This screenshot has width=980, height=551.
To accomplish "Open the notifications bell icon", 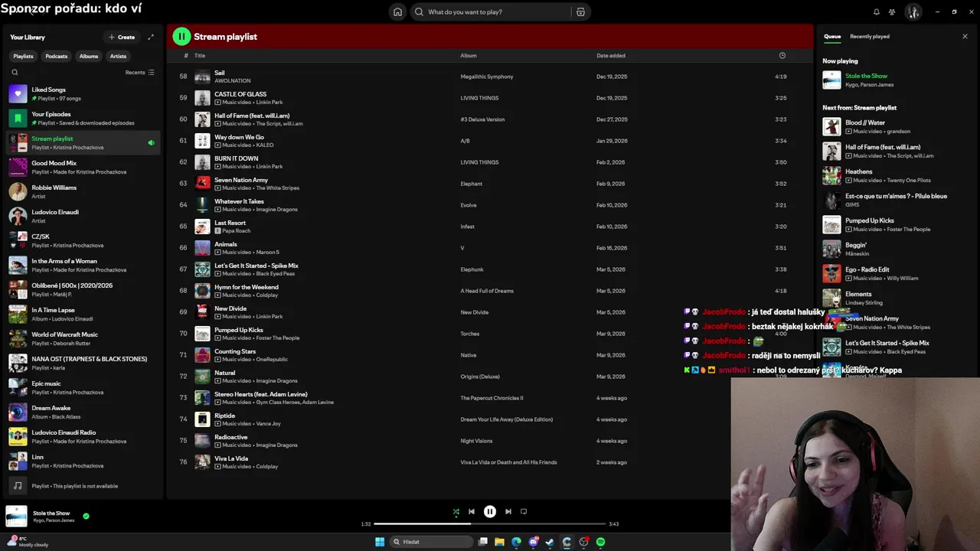I will click(x=877, y=11).
